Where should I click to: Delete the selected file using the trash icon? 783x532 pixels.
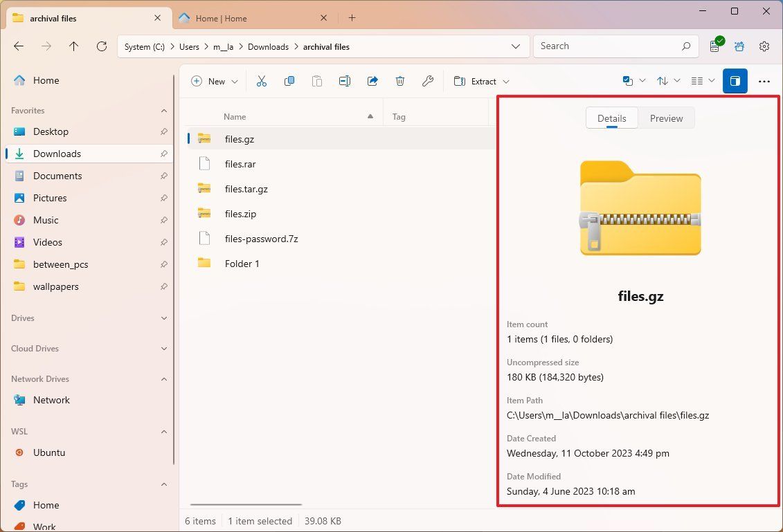[x=400, y=81]
